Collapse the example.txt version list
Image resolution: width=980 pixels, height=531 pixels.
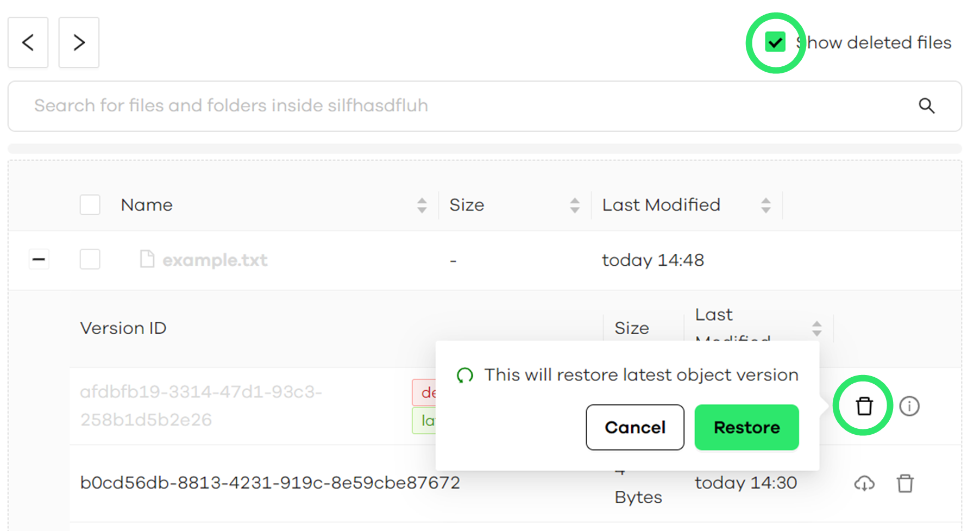pos(39,259)
